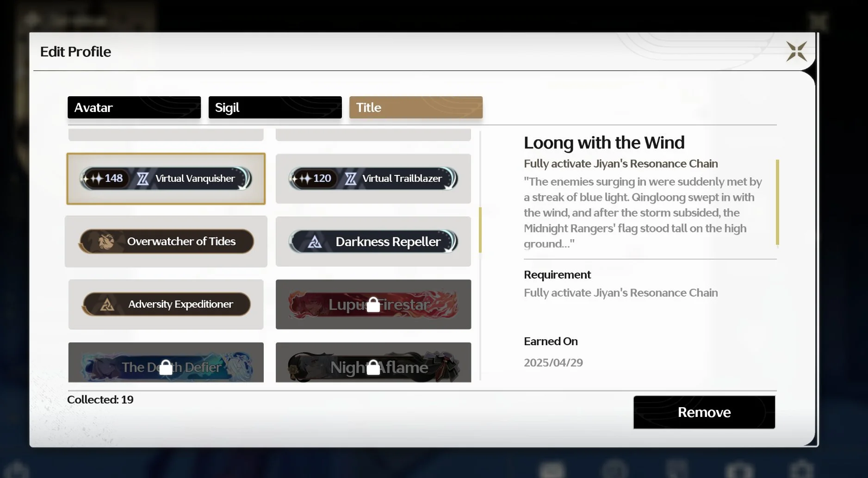Click the emblem icon on Virtual Trailblazer badge
This screenshot has width=868, height=478.
pyautogui.click(x=350, y=179)
